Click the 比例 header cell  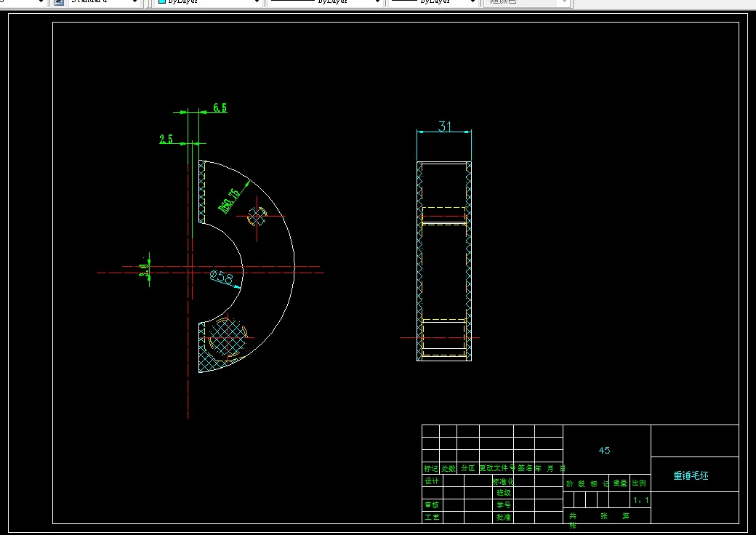pyautogui.click(x=639, y=483)
